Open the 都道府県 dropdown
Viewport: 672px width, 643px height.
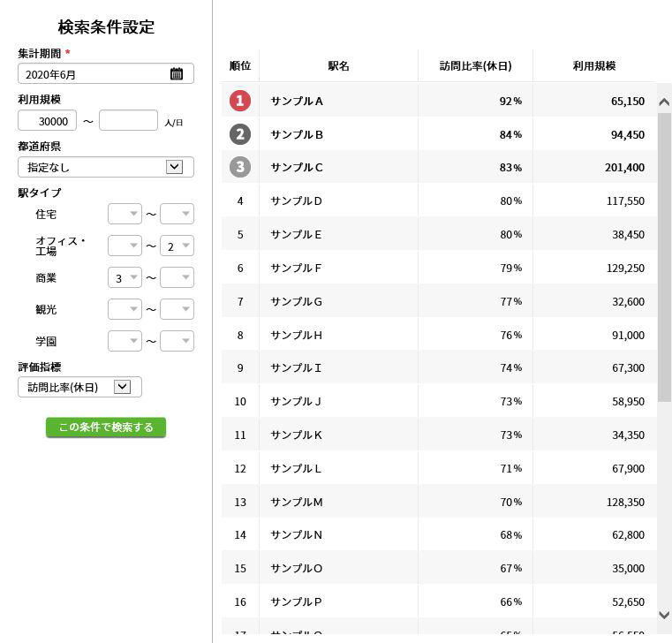coord(174,167)
